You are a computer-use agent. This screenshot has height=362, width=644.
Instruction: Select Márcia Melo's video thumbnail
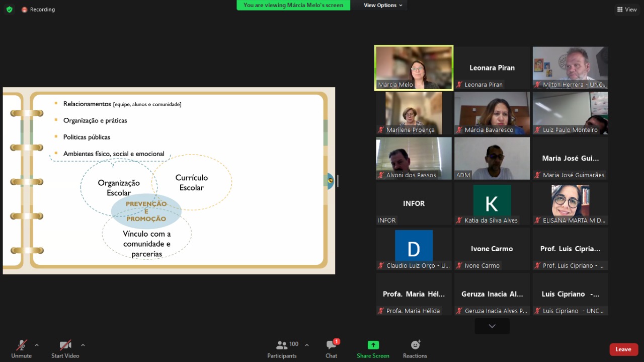pos(414,67)
